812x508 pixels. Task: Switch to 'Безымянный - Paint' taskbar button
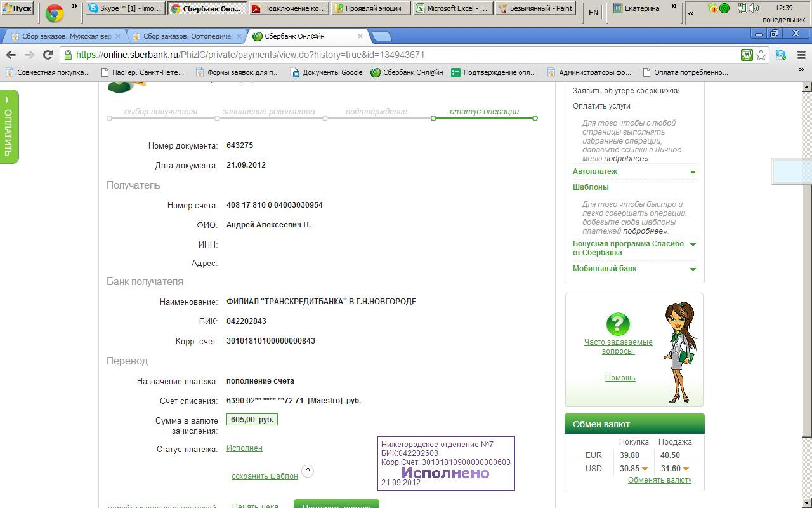[x=535, y=9]
